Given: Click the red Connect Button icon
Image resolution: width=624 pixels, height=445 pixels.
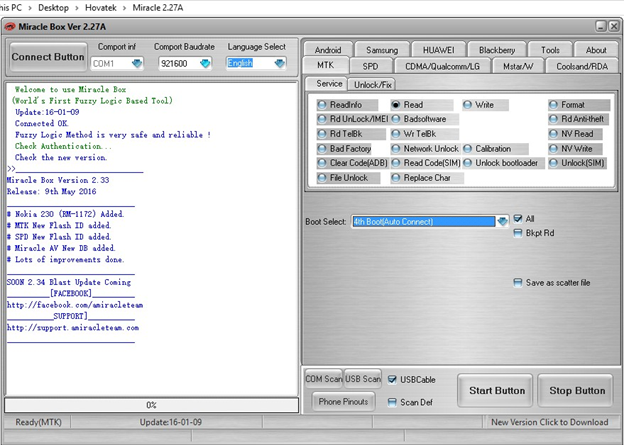Looking at the screenshot, I should coord(48,57).
